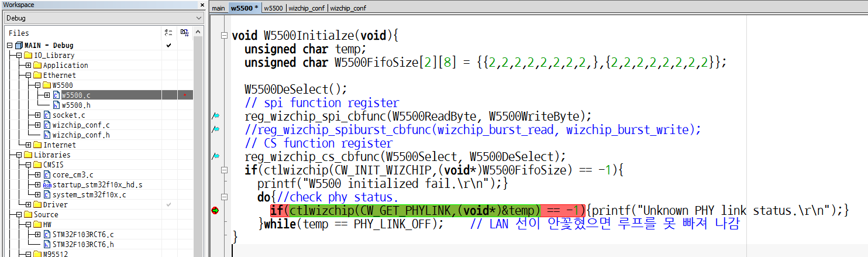Screen dimensions: 868x257
Task: Click the Ethernet folder icon
Action: [37, 75]
